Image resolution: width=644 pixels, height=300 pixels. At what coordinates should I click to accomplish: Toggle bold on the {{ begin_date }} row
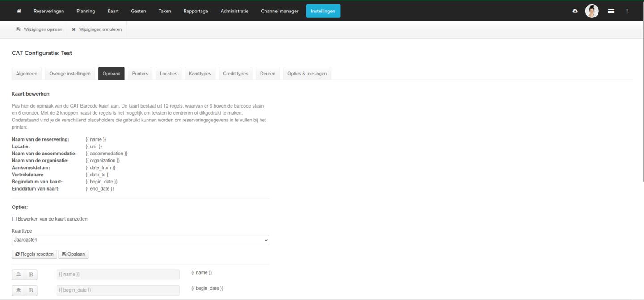[31, 291]
